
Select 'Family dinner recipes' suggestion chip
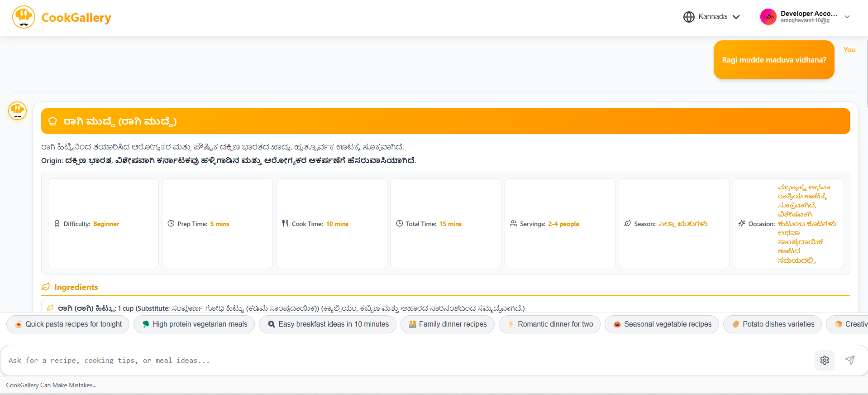[447, 324]
